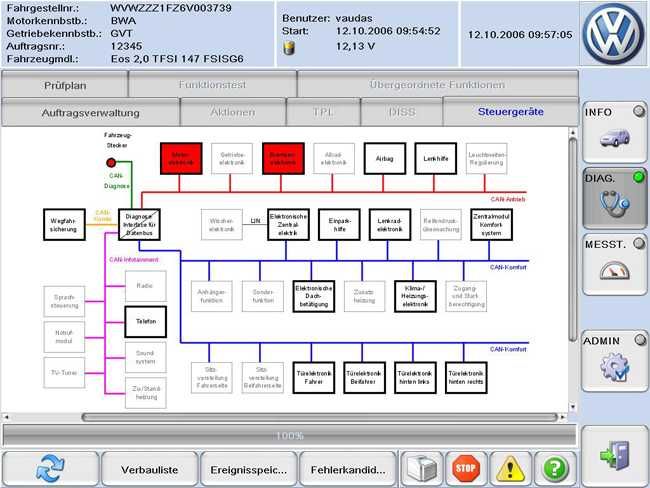Click the yellow warning triangle icon
Image resolution: width=650 pixels, height=488 pixels.
510,469
